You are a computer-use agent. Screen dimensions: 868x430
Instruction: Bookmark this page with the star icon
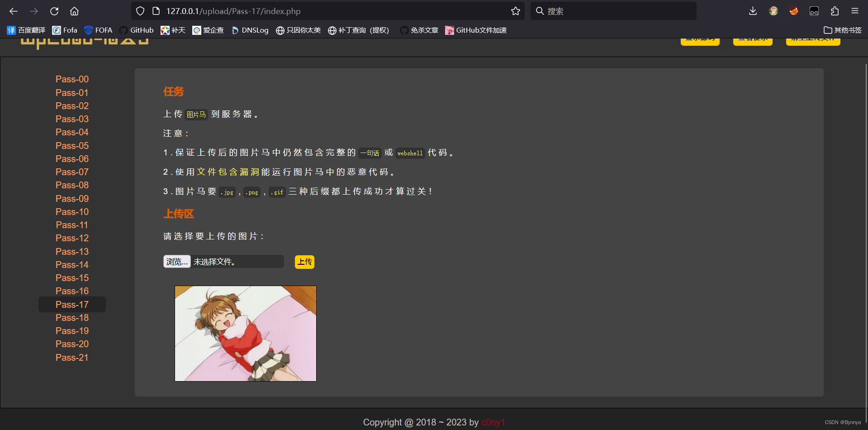pyautogui.click(x=516, y=11)
